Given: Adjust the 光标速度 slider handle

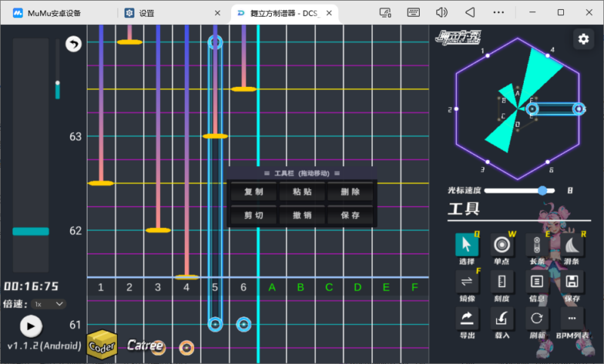Looking at the screenshot, I should point(542,190).
